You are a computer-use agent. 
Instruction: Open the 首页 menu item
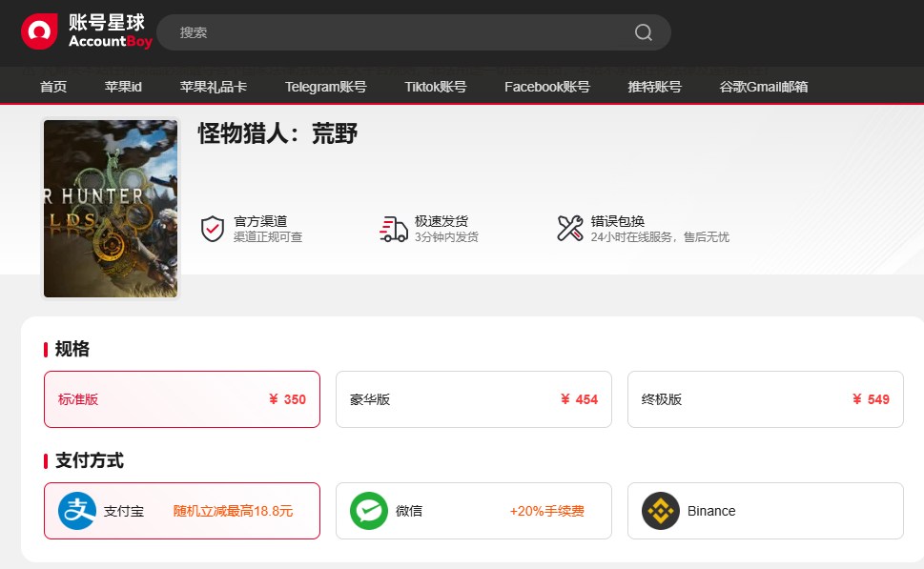tap(53, 87)
